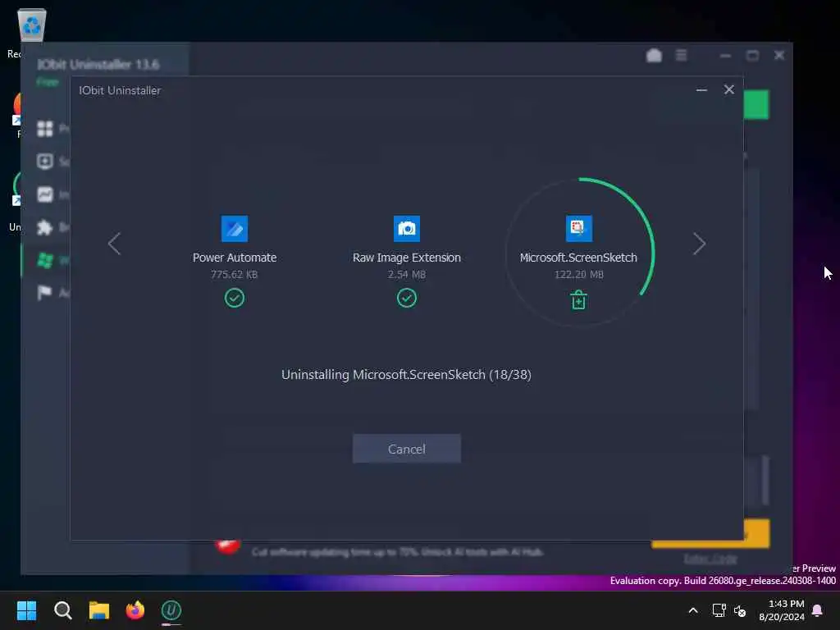
Task: Minimize the IObit Uninstaller progress dialog
Action: (701, 90)
